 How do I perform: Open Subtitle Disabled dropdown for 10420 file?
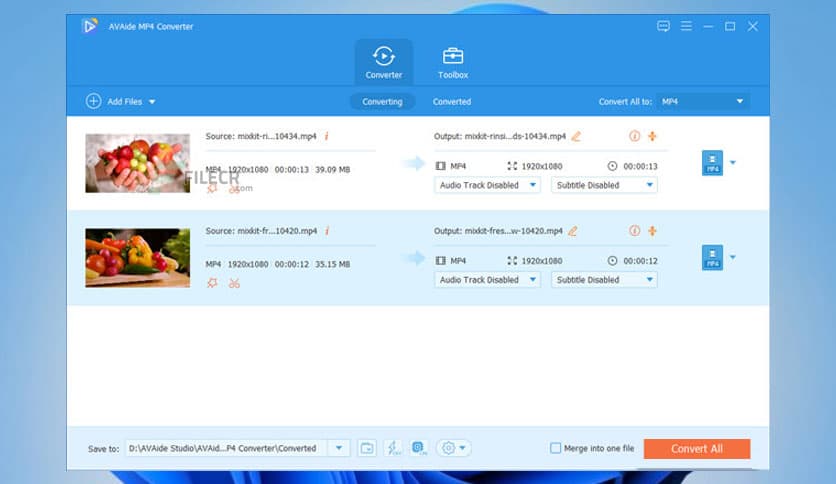604,280
